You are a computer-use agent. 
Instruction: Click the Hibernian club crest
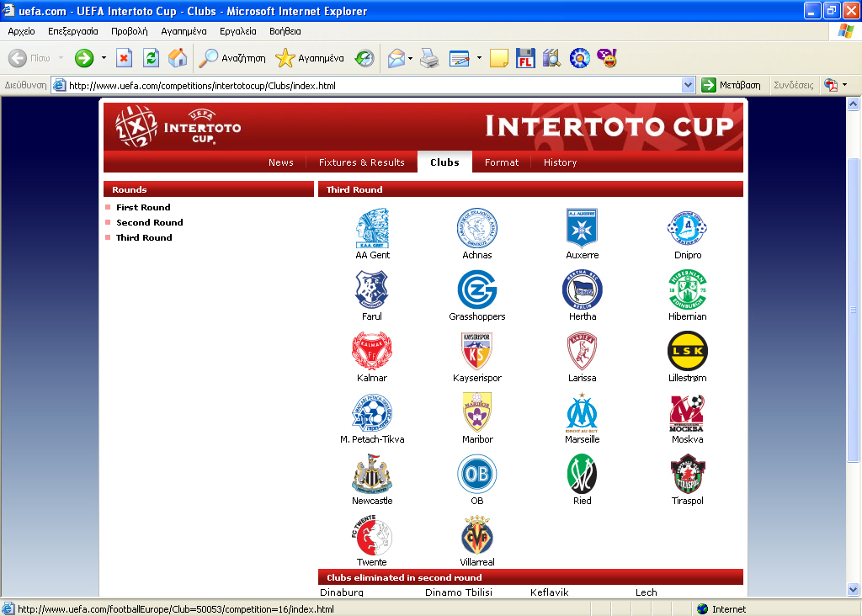click(x=687, y=289)
